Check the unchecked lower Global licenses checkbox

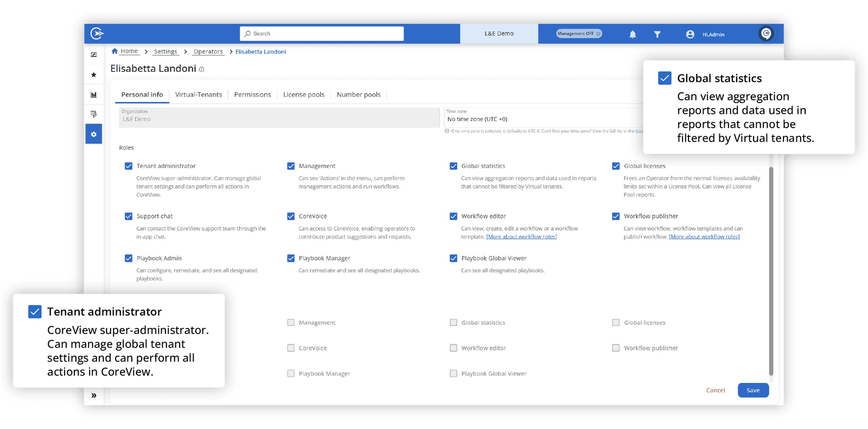[x=616, y=323]
